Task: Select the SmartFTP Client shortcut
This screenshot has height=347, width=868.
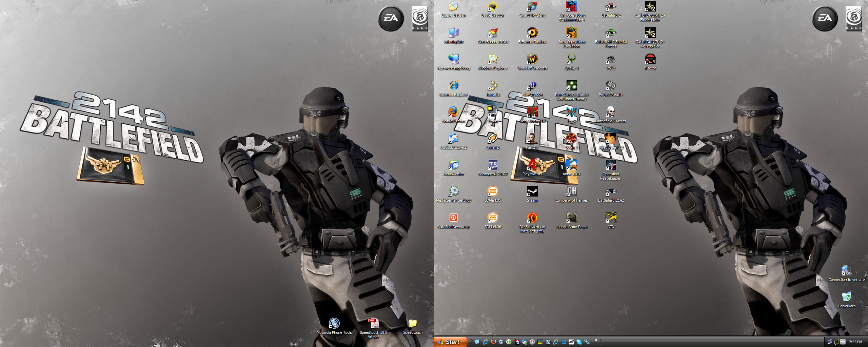Action: pos(532,9)
